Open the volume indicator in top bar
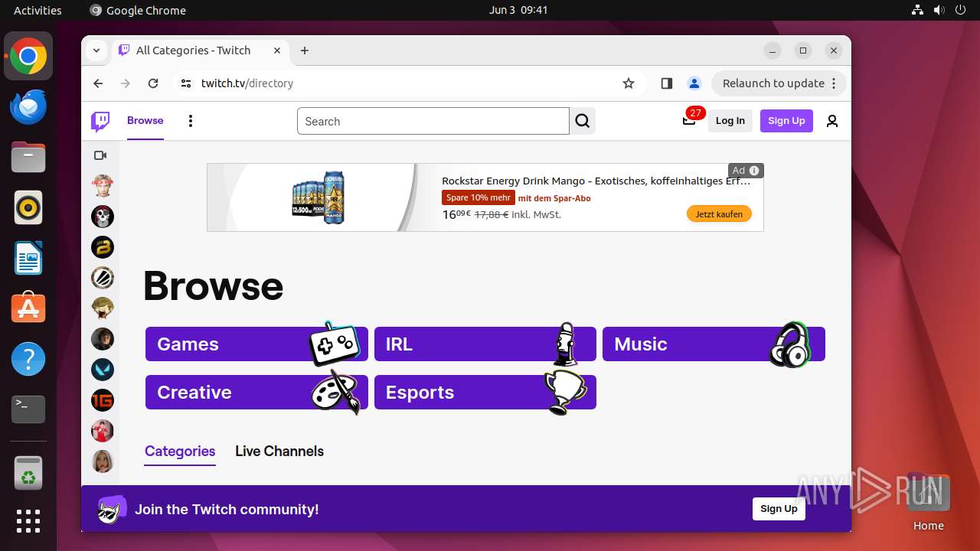Viewport: 980px width, 551px height. 939,10
